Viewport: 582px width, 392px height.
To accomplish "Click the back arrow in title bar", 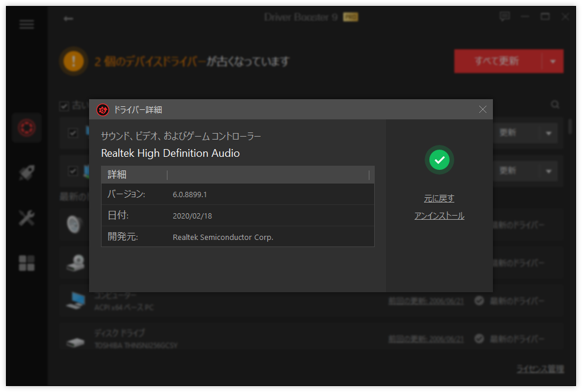I will click(x=68, y=18).
